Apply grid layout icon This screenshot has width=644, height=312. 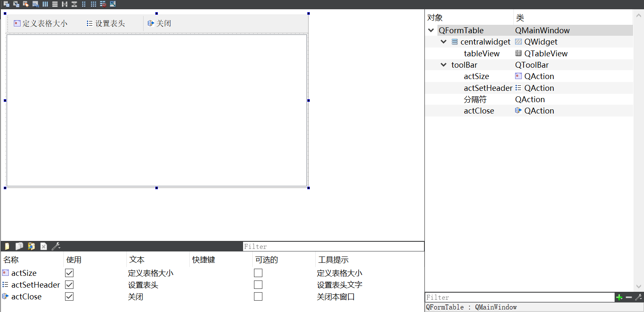tap(94, 4)
